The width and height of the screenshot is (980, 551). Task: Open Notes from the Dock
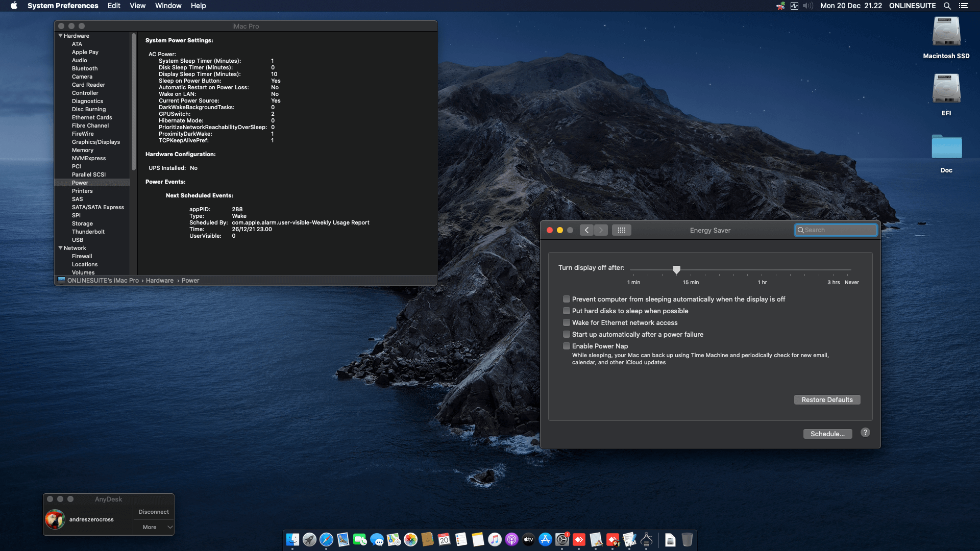coord(478,539)
